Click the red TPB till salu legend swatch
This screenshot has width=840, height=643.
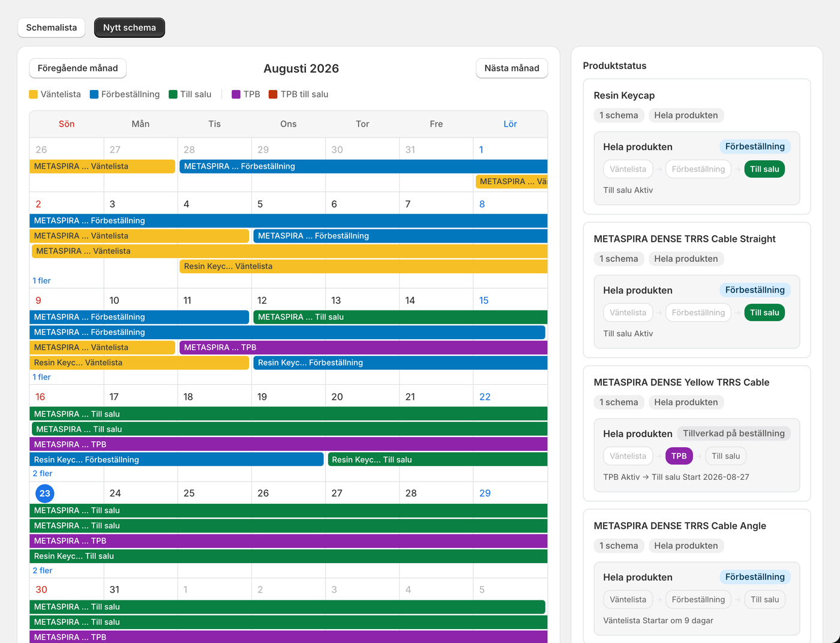273,94
